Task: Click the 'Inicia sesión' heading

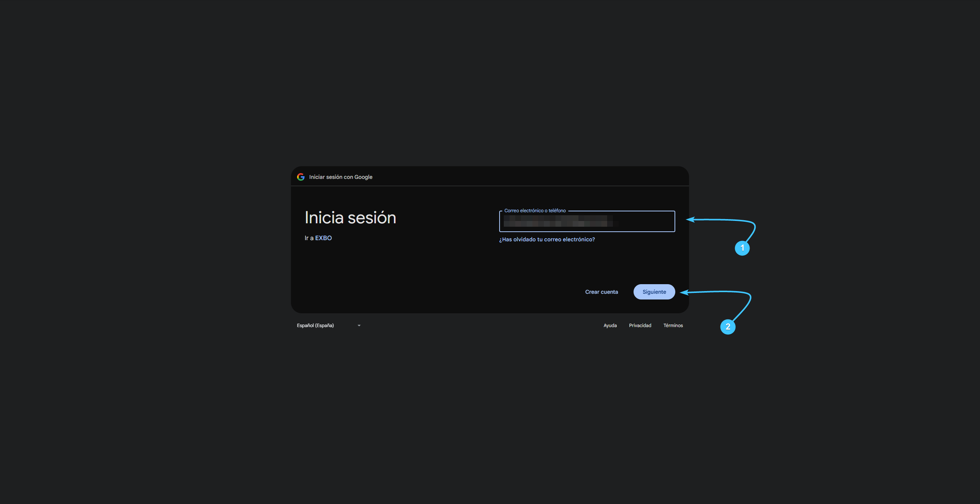Action: [350, 218]
